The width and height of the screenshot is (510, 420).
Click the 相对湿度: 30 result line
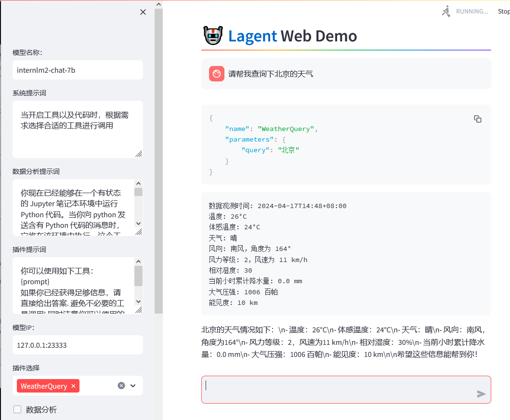pyautogui.click(x=230, y=270)
